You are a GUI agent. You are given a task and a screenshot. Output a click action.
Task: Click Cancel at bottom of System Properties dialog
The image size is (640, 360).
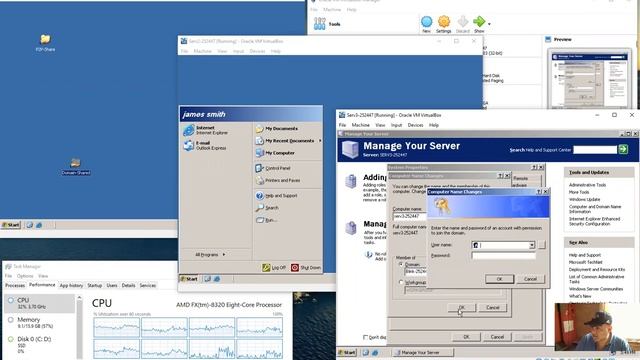(497, 337)
